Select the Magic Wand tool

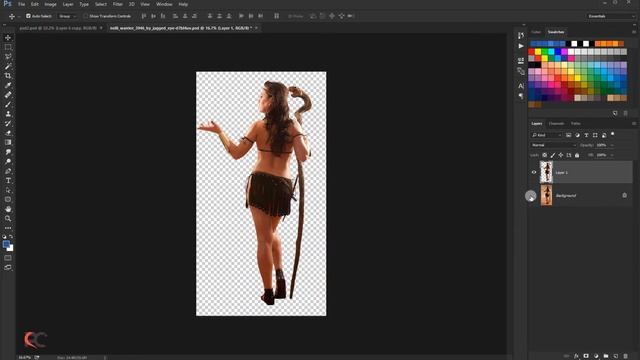tap(8, 66)
